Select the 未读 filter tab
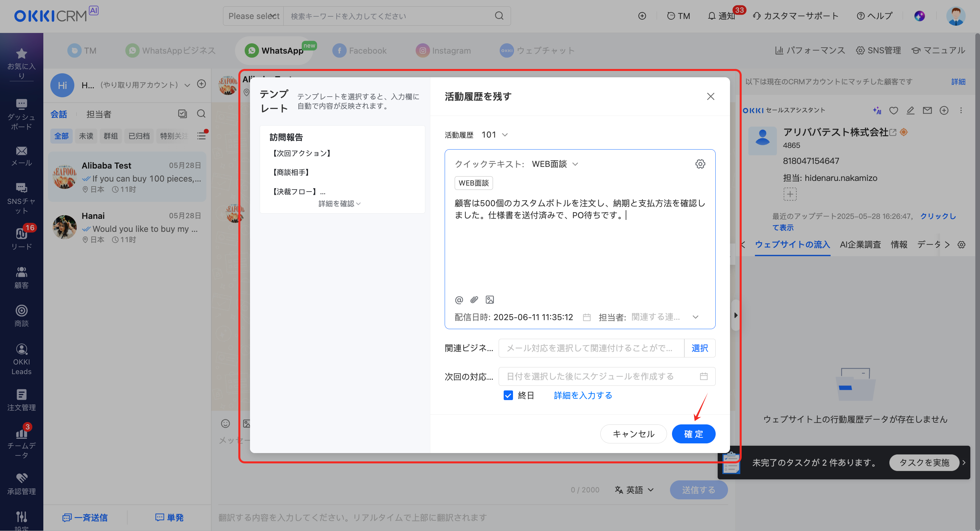 (86, 136)
